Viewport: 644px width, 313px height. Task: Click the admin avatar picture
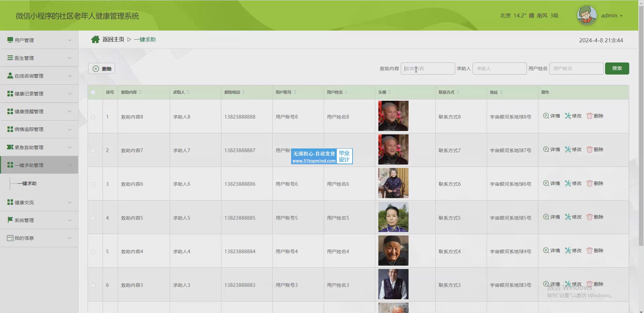[587, 15]
